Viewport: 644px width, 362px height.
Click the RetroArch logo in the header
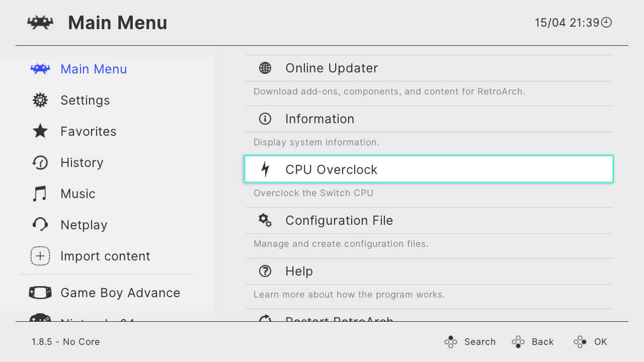point(40,23)
